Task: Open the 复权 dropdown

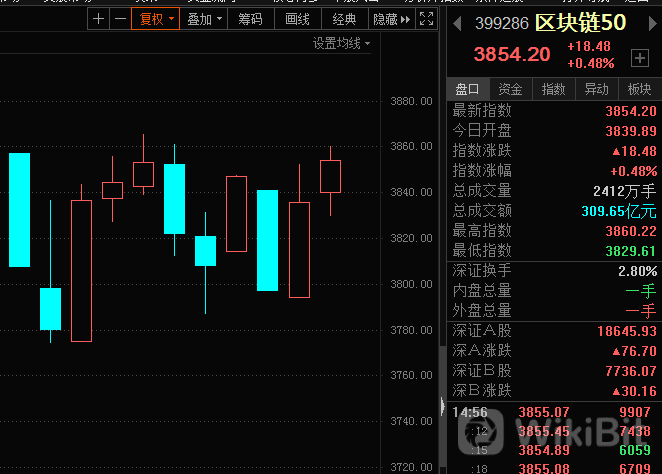Action: tap(155, 19)
